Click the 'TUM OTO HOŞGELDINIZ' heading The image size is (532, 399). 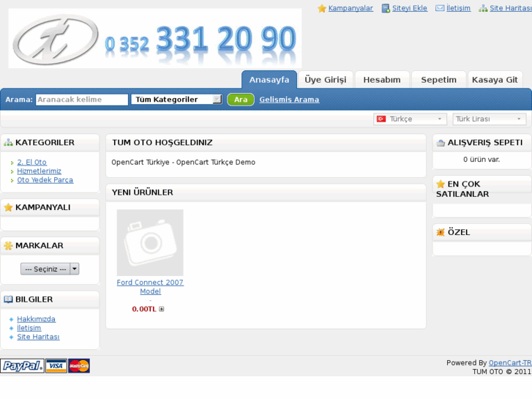coord(162,143)
